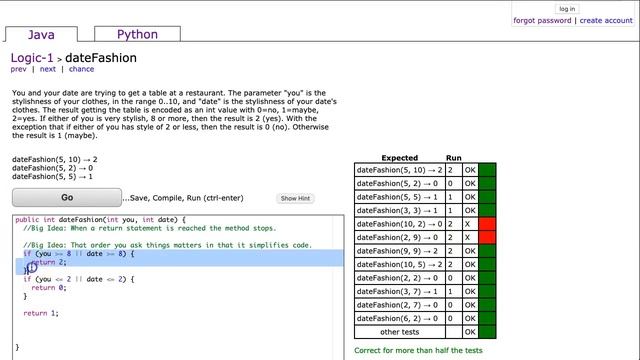640x360 pixels.
Task: Switch to the Python tab
Action: (x=137, y=34)
